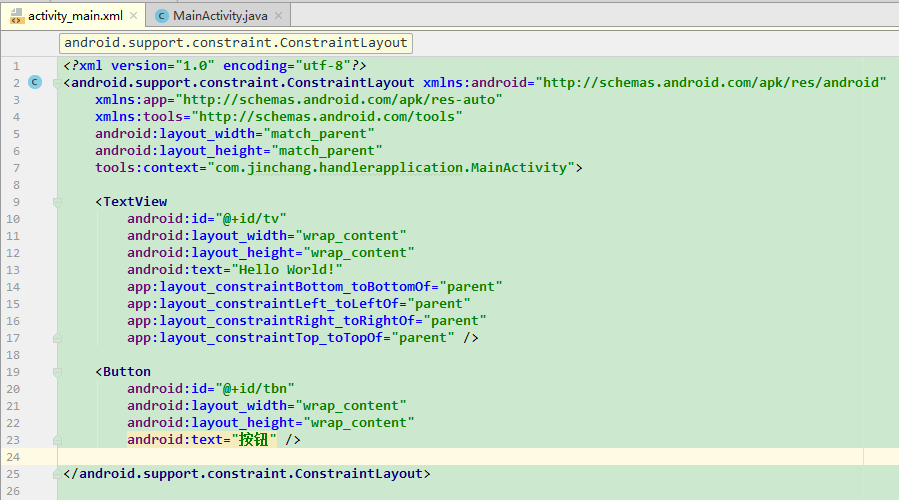Image resolution: width=899 pixels, height=500 pixels.
Task: Collapse the TextView block fold on line 9
Action: (57, 202)
